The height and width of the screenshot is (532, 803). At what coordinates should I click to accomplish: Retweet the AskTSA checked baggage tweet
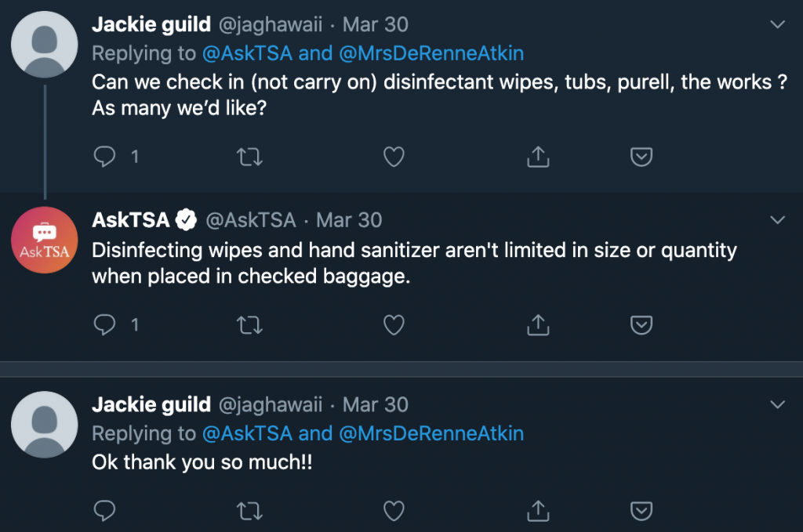click(x=249, y=324)
